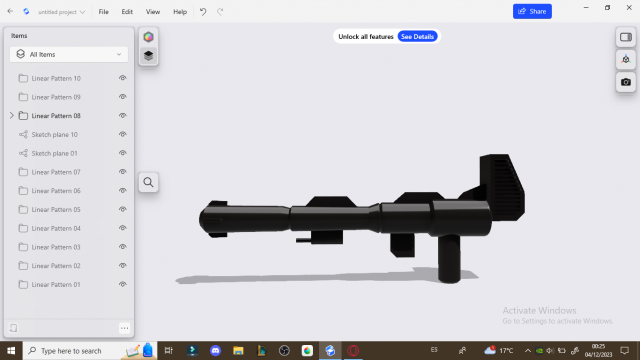Click the folder icon of Linear Pattern 10
This screenshot has width=640, height=360.
[x=23, y=78]
